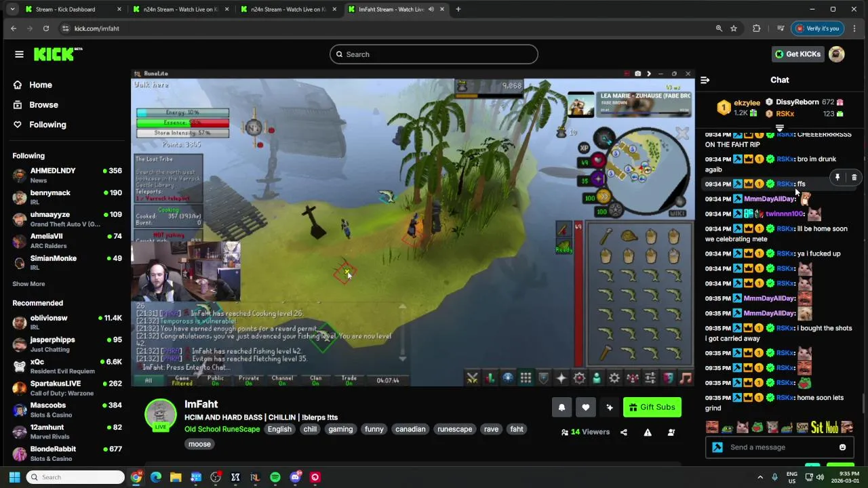
Task: Click the moose tag
Action: point(199,444)
